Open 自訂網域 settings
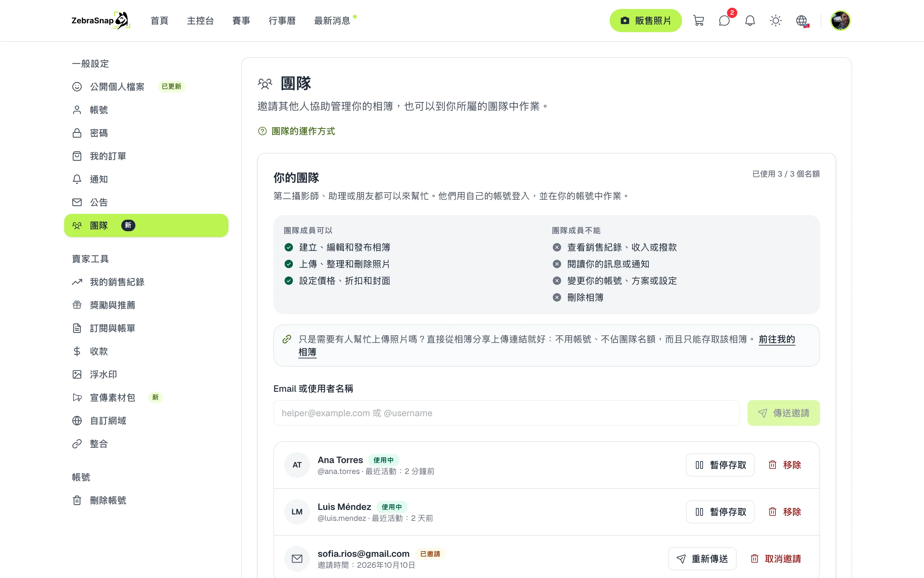The height and width of the screenshot is (578, 924). pos(146,421)
